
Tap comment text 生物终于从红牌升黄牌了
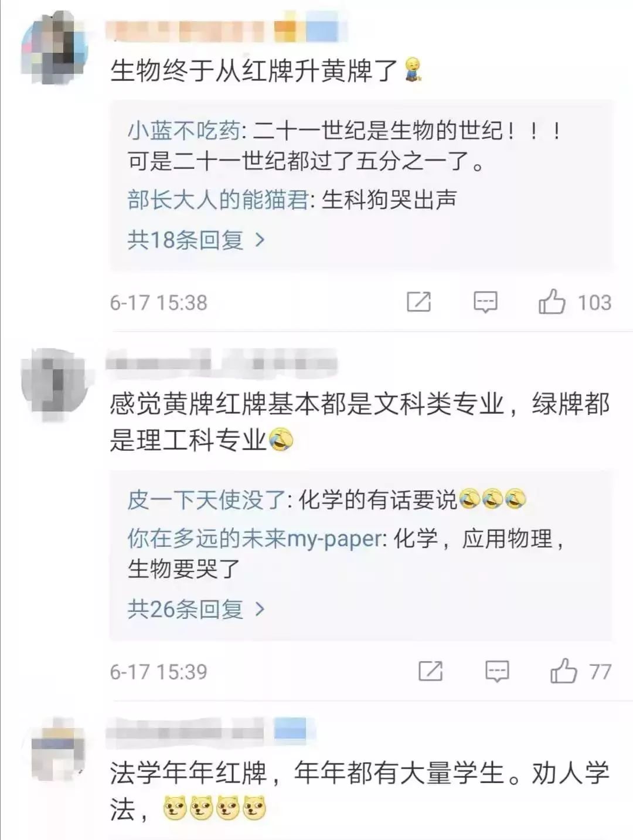[x=255, y=71]
